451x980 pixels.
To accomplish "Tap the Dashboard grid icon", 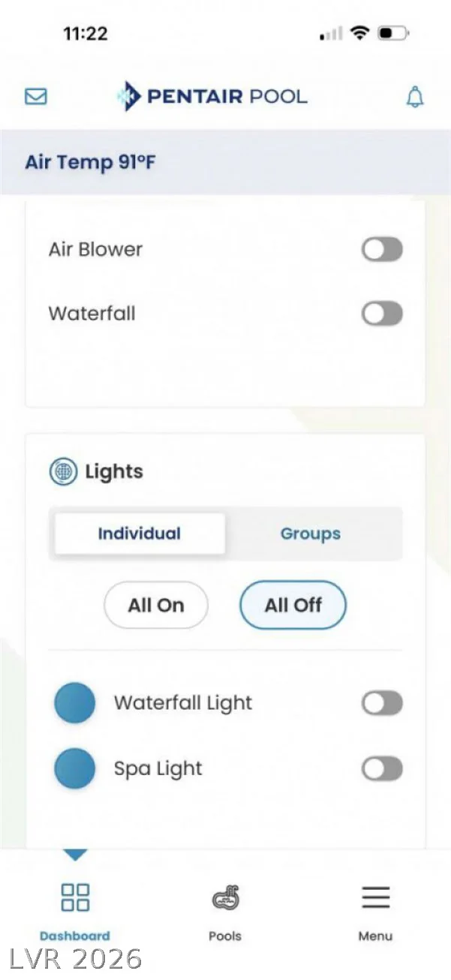I will click(x=75, y=897).
